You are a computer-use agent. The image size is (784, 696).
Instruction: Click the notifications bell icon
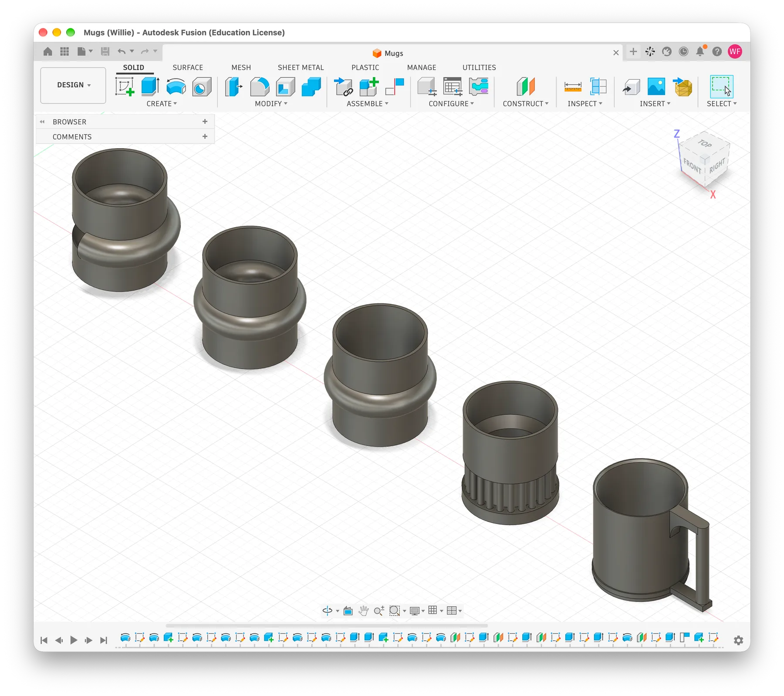point(700,51)
